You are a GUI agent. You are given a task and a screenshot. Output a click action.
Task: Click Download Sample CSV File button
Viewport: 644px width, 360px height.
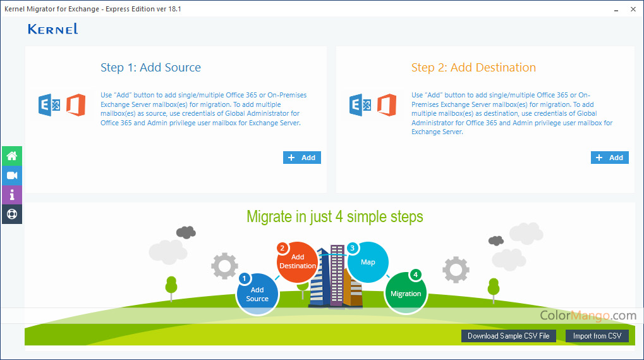(508, 336)
